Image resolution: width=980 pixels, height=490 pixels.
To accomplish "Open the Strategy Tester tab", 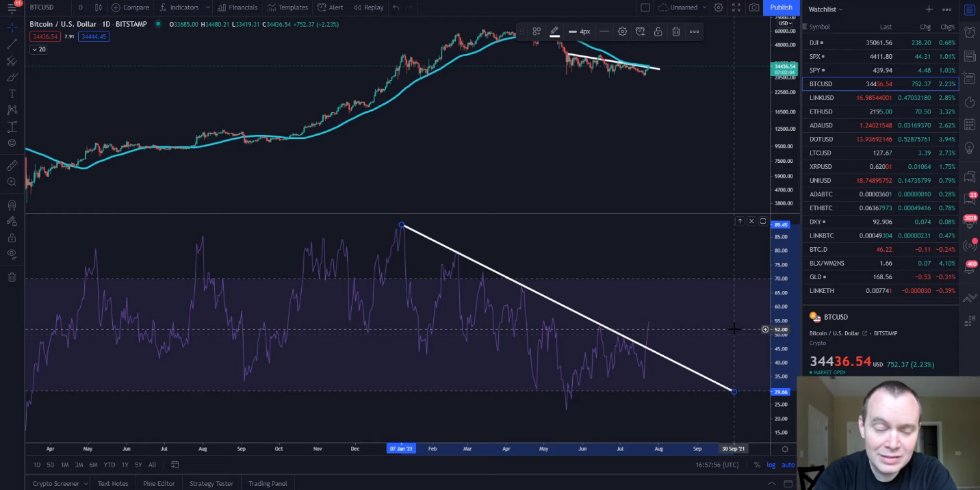I will click(211, 483).
